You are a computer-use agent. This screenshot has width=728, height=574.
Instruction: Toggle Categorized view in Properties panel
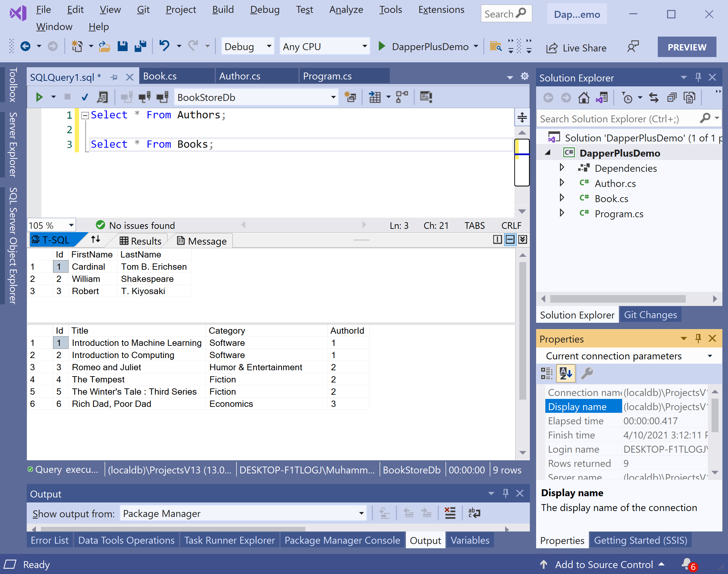[547, 373]
